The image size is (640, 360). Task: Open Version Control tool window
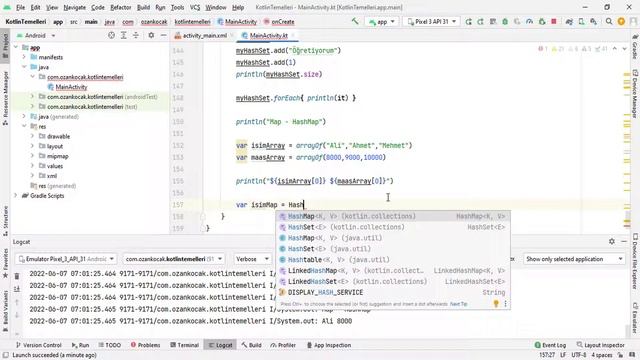[x=38, y=345]
